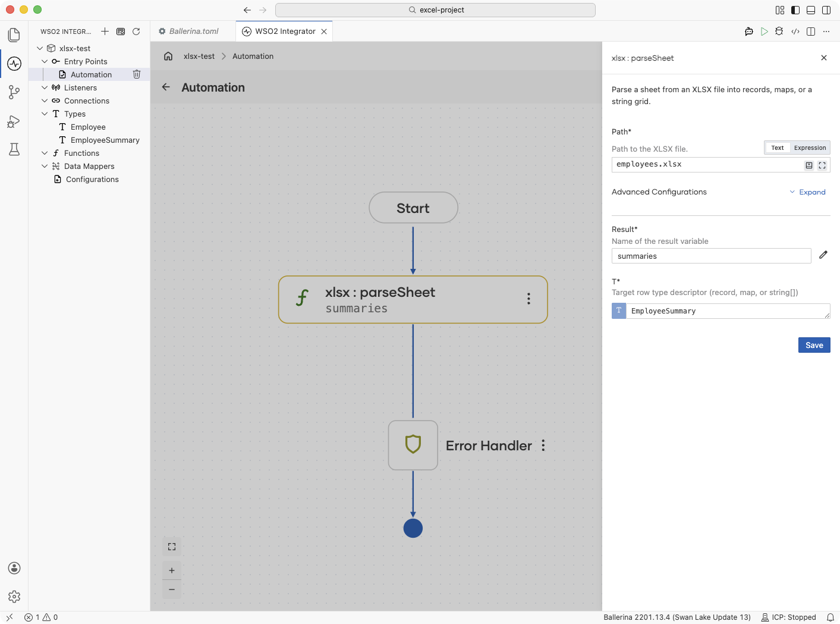The width and height of the screenshot is (840, 624).
Task: Open Error Handler options menu
Action: point(543,446)
